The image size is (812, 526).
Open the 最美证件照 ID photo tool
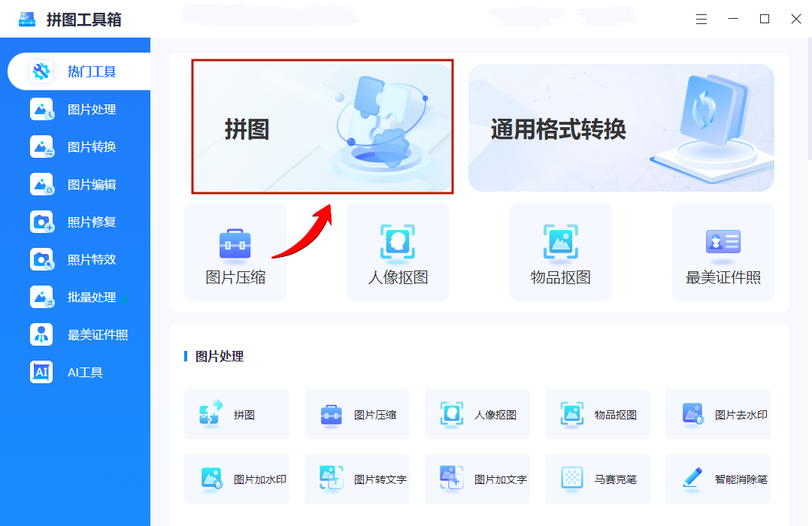tap(723, 252)
